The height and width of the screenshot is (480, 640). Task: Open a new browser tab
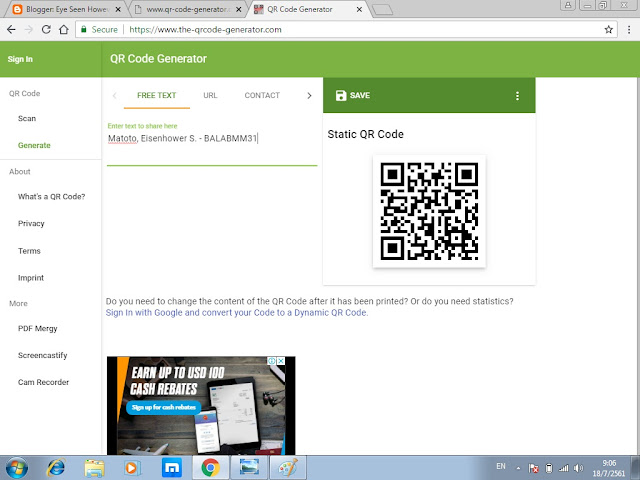click(382, 10)
